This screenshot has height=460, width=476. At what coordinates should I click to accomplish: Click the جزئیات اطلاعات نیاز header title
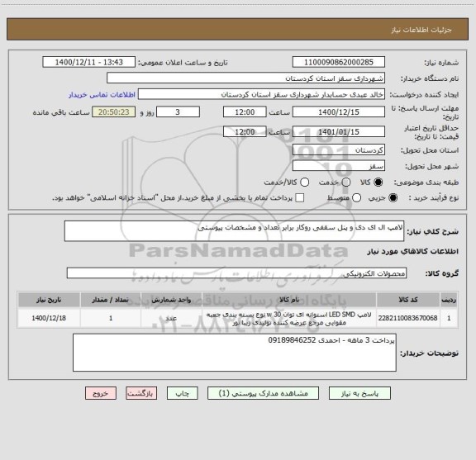(x=421, y=30)
